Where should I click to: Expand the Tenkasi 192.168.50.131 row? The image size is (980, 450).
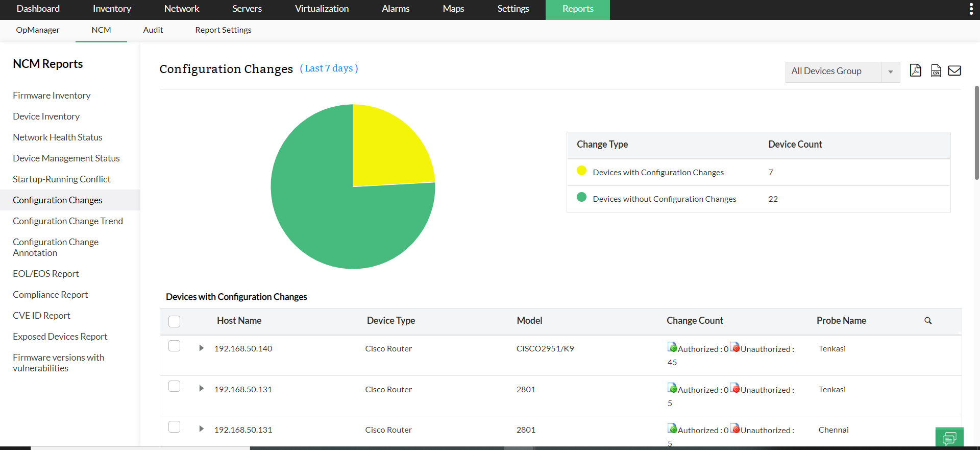coord(201,389)
